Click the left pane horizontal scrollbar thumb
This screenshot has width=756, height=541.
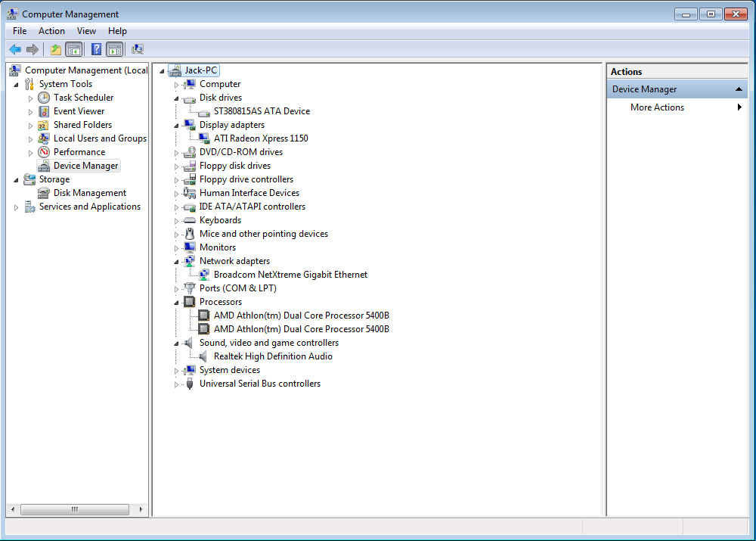[75, 509]
